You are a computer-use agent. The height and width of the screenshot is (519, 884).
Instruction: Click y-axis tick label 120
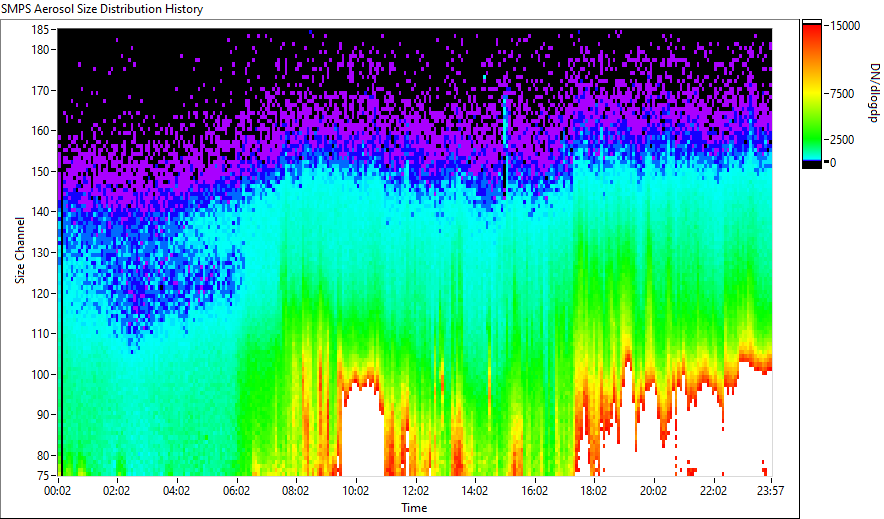(x=40, y=293)
